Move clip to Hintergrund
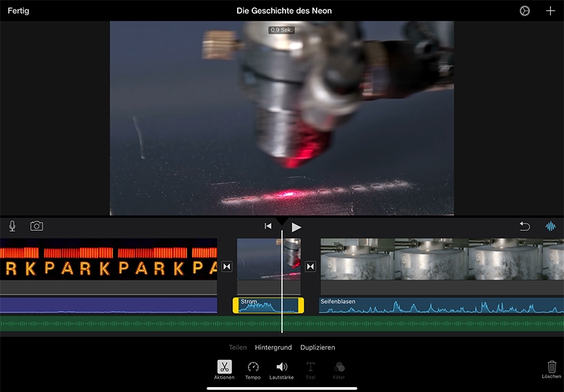 pyautogui.click(x=274, y=347)
